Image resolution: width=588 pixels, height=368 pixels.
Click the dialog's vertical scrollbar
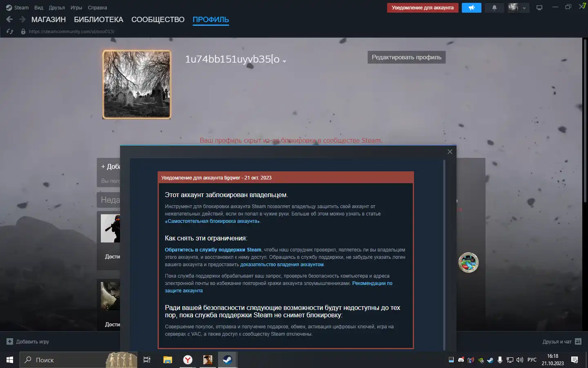tap(444, 254)
